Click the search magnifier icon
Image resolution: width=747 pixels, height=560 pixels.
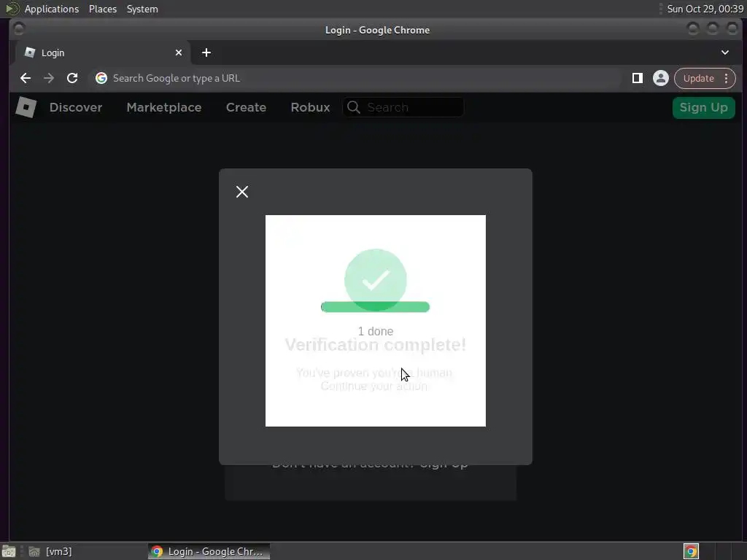[x=354, y=107]
